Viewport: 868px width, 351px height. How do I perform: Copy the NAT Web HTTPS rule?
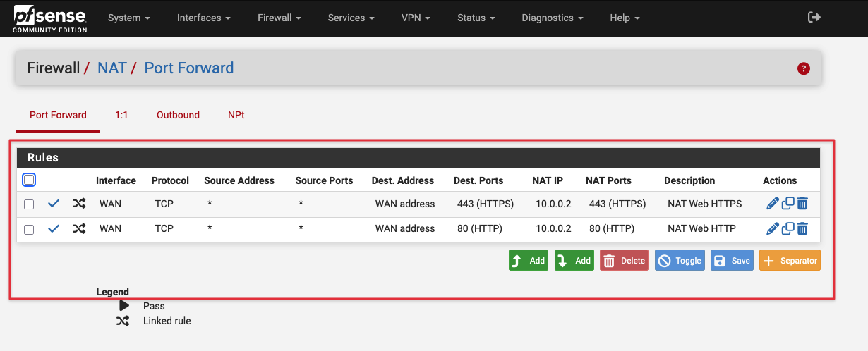[788, 204]
